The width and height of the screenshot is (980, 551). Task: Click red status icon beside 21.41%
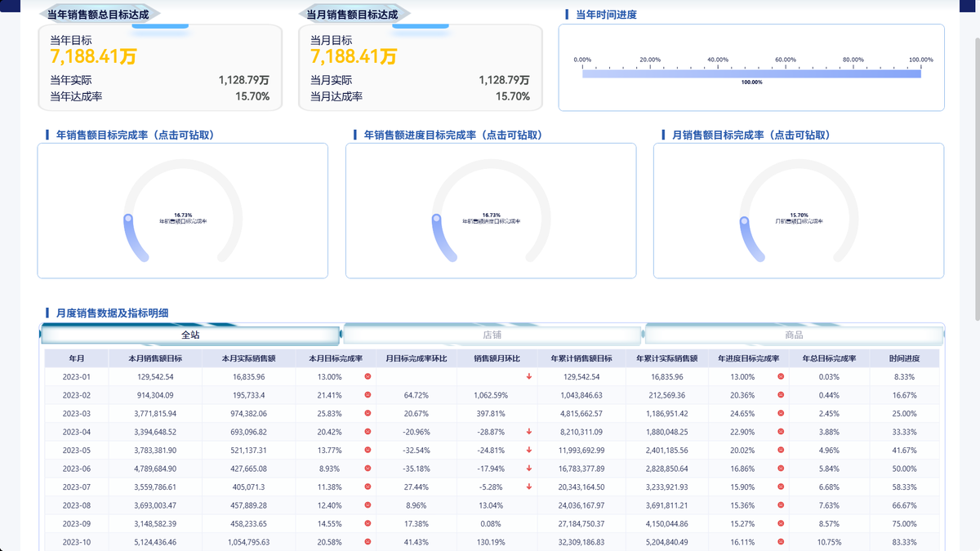(367, 395)
